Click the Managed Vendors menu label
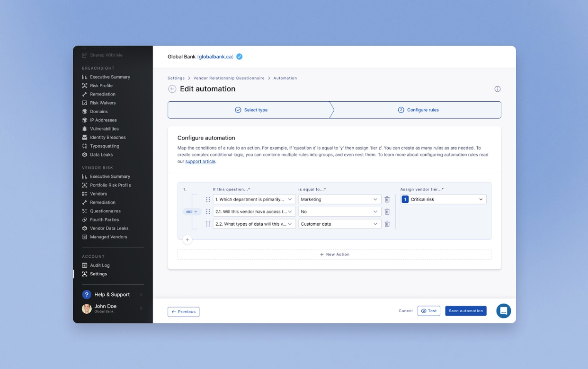The width and height of the screenshot is (588, 369). pyautogui.click(x=108, y=237)
